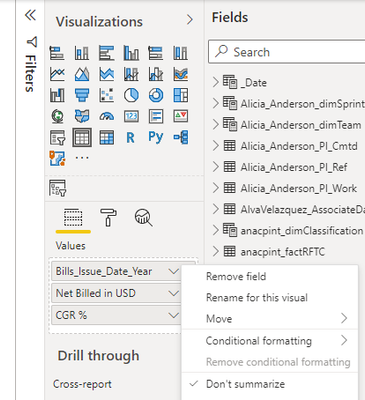Click the Cross-report label

pos(82,384)
